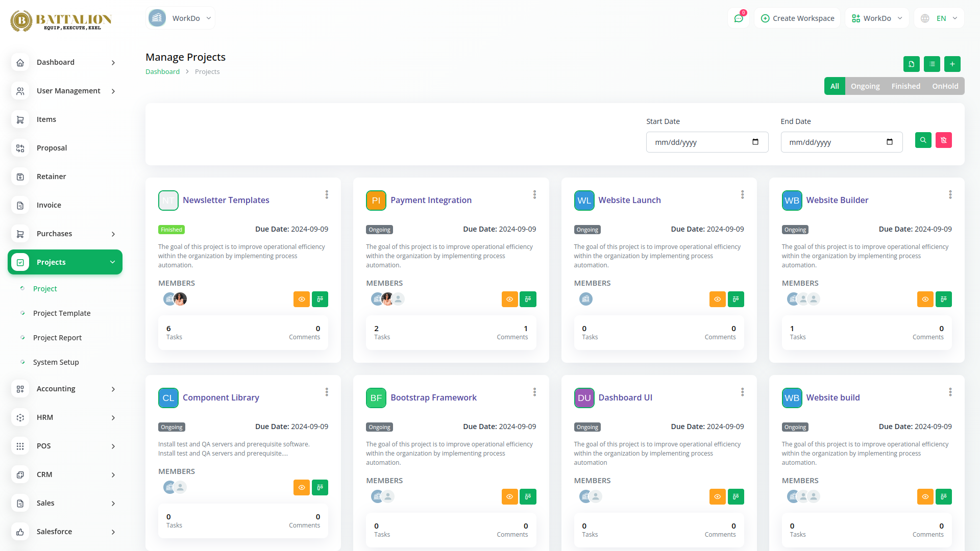
Task: Open the EN language dropdown
Action: [x=940, y=18]
